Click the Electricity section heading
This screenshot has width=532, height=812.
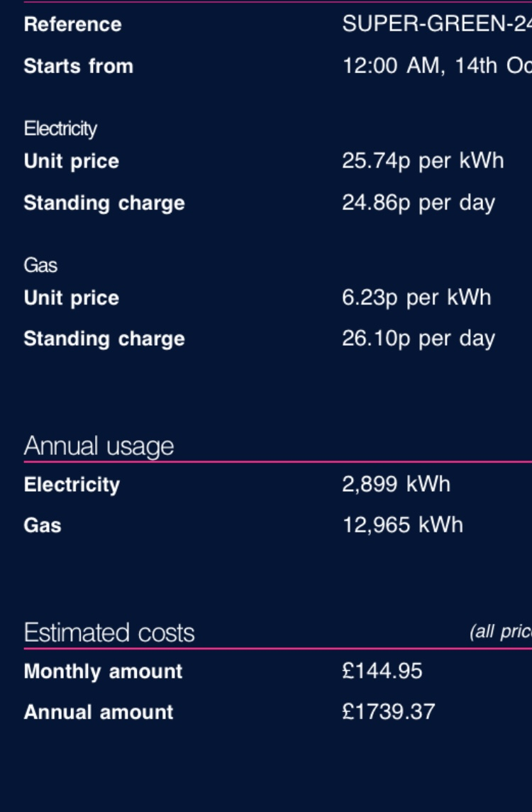point(60,128)
